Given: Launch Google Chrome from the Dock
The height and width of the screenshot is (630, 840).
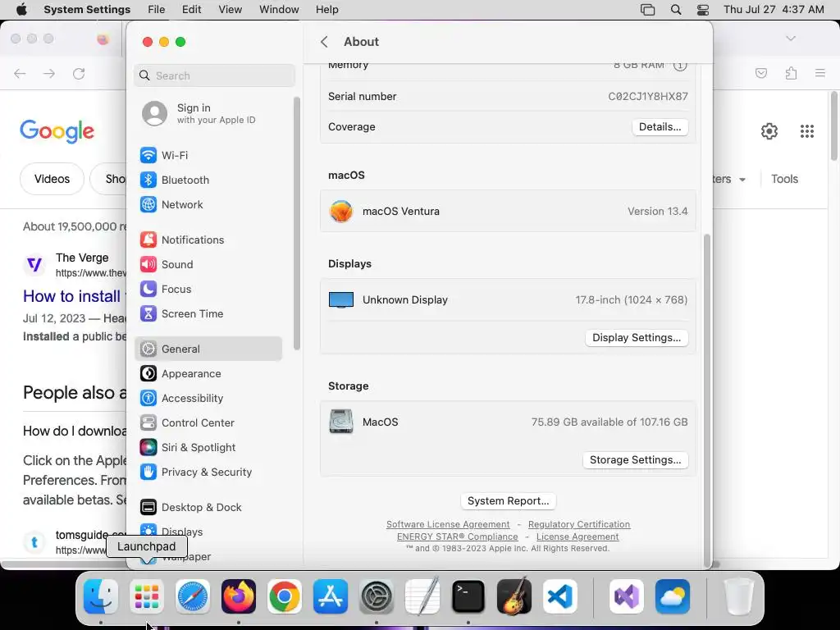Looking at the screenshot, I should (x=285, y=596).
